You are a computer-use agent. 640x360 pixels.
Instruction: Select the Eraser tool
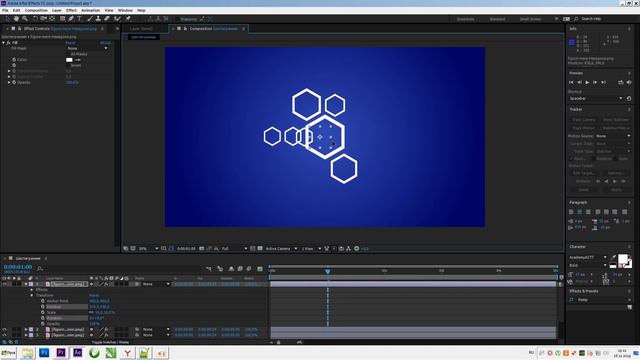tap(107, 19)
